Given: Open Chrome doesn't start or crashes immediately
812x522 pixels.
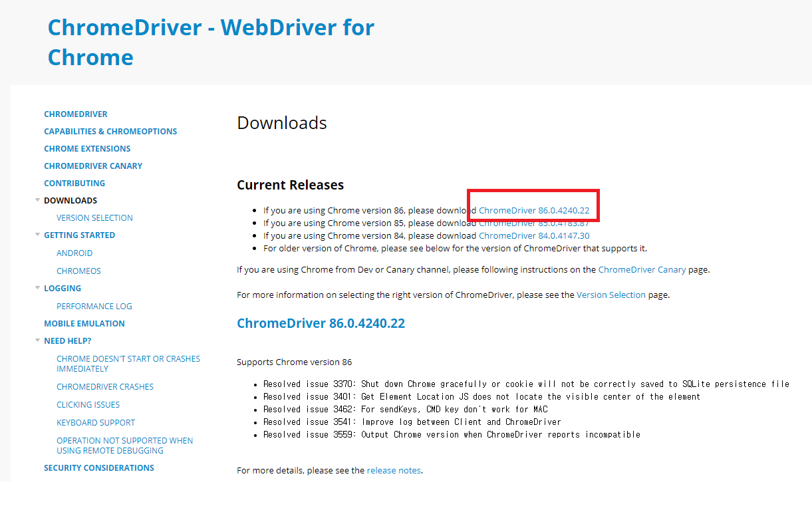Looking at the screenshot, I should point(128,364).
